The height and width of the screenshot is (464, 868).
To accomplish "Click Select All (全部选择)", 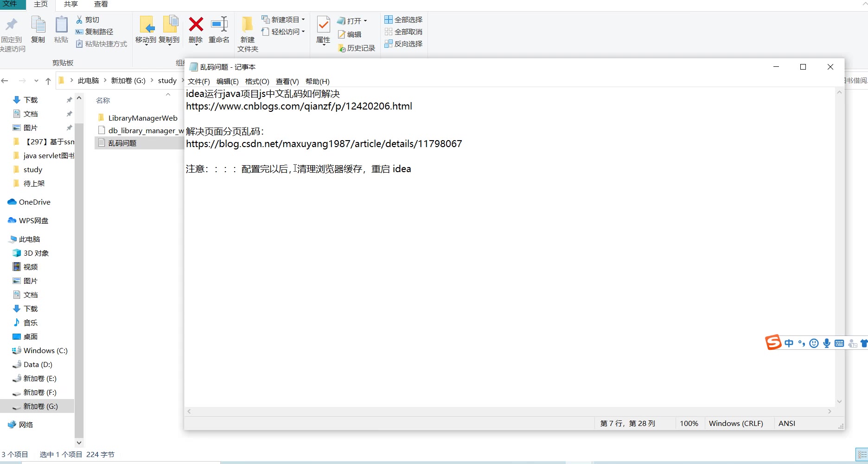I will click(x=403, y=19).
